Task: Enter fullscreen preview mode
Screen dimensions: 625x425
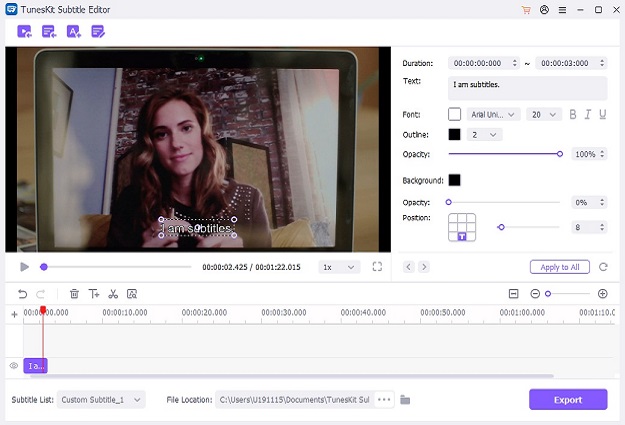Action: 377,267
